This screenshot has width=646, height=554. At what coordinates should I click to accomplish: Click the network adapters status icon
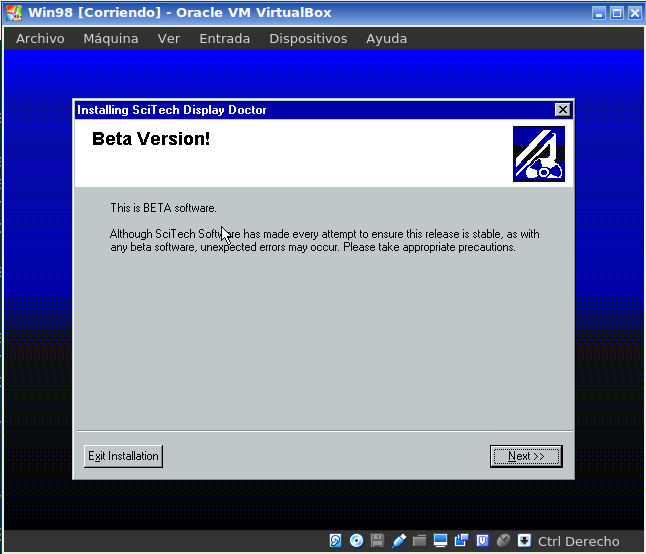[461, 540]
